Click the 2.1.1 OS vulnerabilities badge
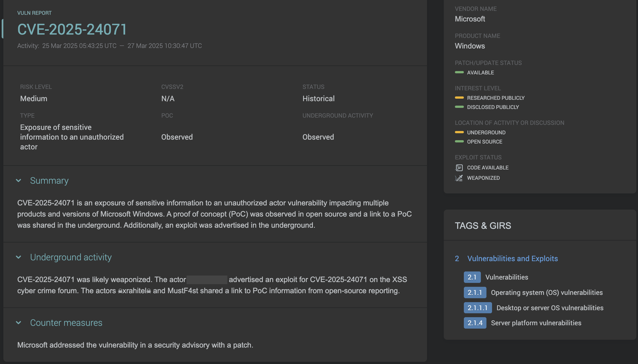This screenshot has width=638, height=364. [475, 292]
